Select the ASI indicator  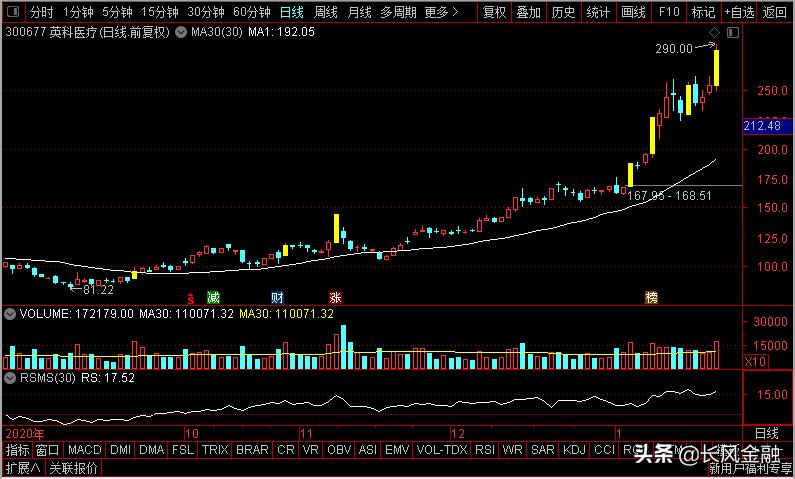pyautogui.click(x=368, y=450)
